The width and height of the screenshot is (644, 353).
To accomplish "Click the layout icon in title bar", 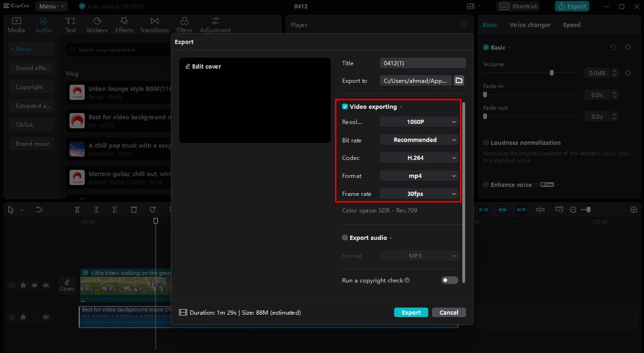I will 471,7.
